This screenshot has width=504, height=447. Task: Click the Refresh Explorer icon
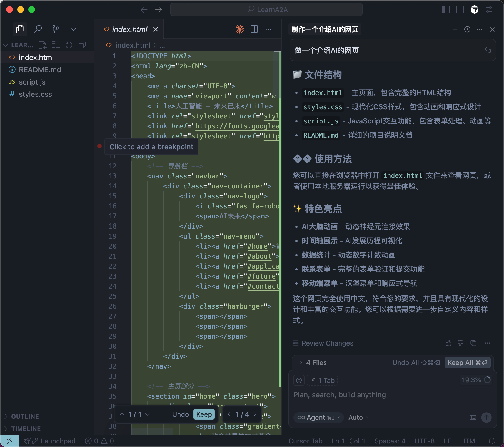pos(69,45)
